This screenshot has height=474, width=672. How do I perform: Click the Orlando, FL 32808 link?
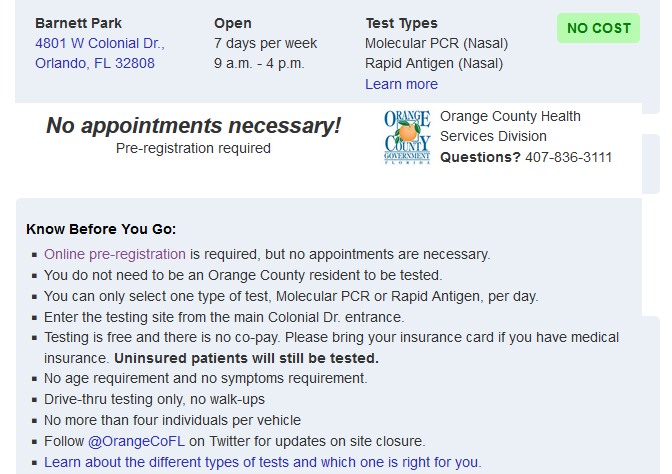tap(95, 63)
